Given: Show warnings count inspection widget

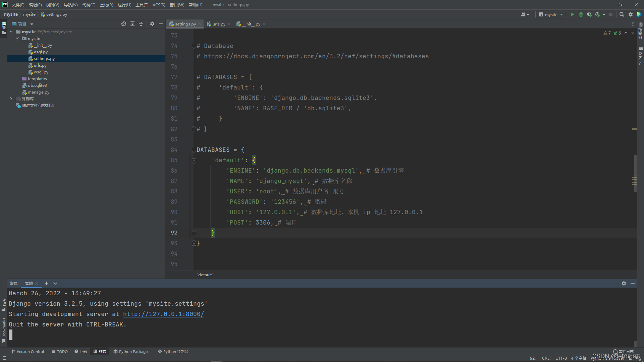Looking at the screenshot, I should click(607, 33).
